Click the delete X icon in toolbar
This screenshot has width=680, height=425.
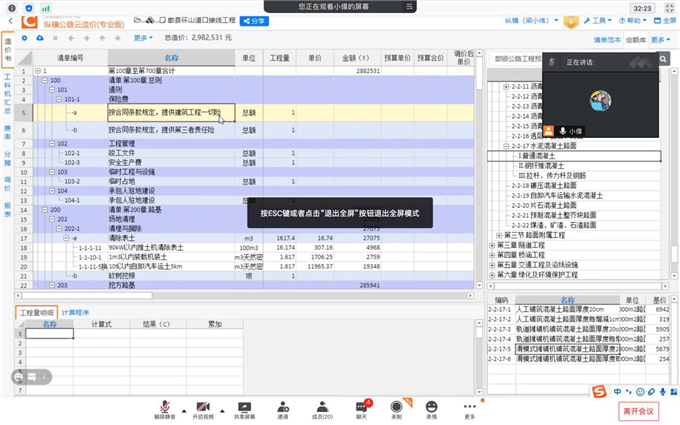pos(56,38)
